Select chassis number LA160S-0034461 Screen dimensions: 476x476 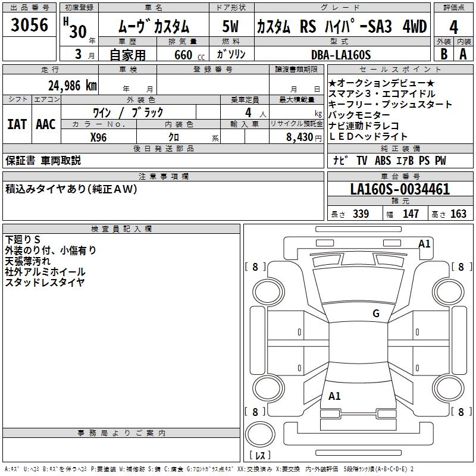[x=400, y=189]
